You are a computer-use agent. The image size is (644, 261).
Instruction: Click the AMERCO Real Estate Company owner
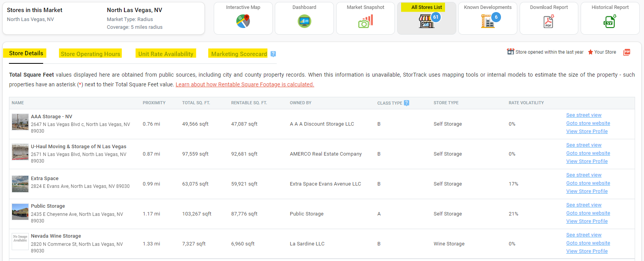(x=326, y=154)
